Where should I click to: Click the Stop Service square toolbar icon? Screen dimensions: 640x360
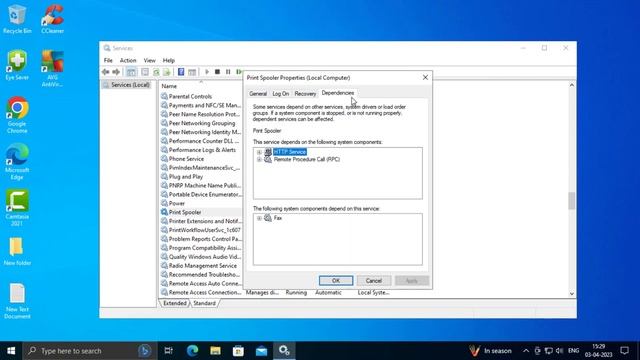pos(217,72)
